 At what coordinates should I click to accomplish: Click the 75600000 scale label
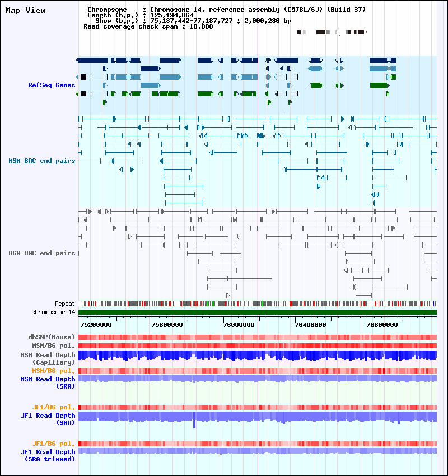[x=167, y=324]
